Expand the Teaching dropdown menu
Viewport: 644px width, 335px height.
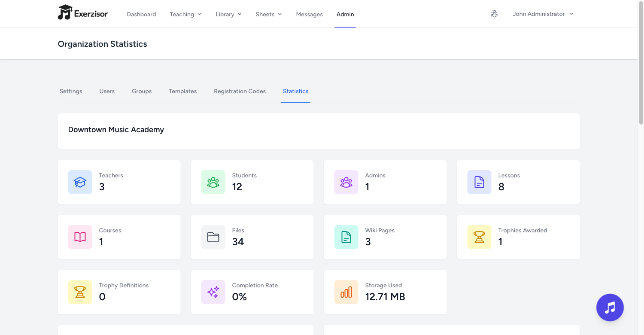(x=185, y=14)
